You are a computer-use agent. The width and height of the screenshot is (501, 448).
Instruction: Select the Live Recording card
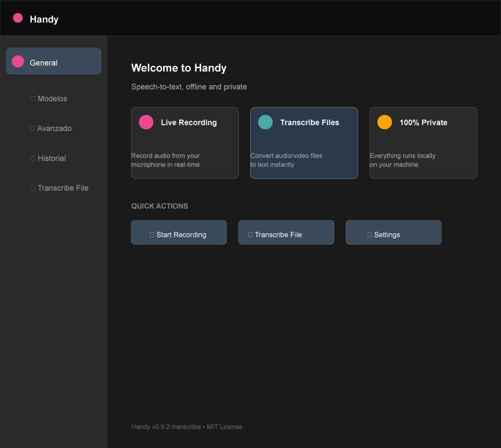[x=185, y=143]
